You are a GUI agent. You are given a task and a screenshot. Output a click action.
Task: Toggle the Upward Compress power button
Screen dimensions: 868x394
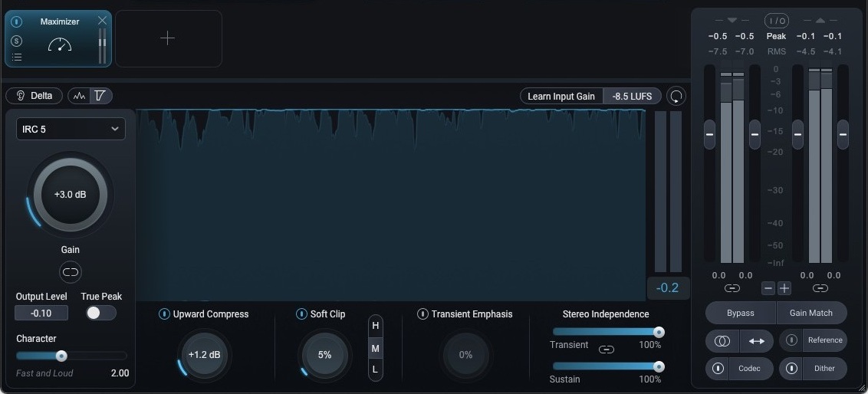tap(164, 314)
